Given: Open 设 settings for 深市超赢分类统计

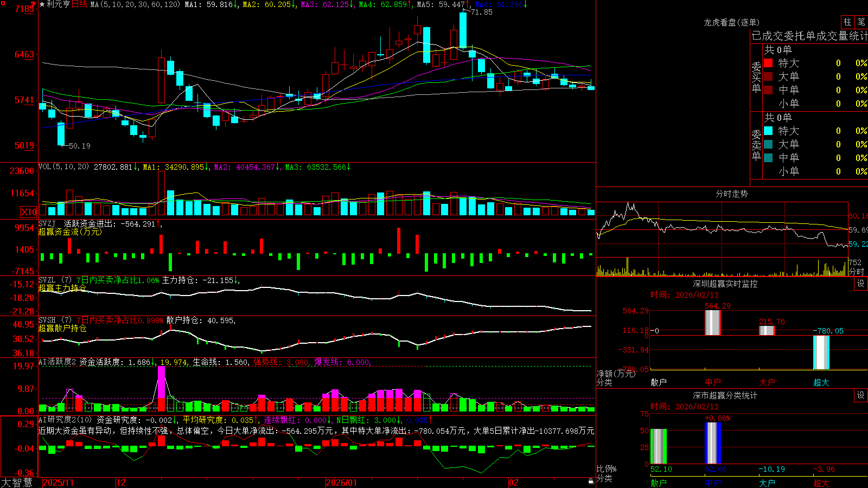Looking at the screenshot, I should tap(861, 395).
